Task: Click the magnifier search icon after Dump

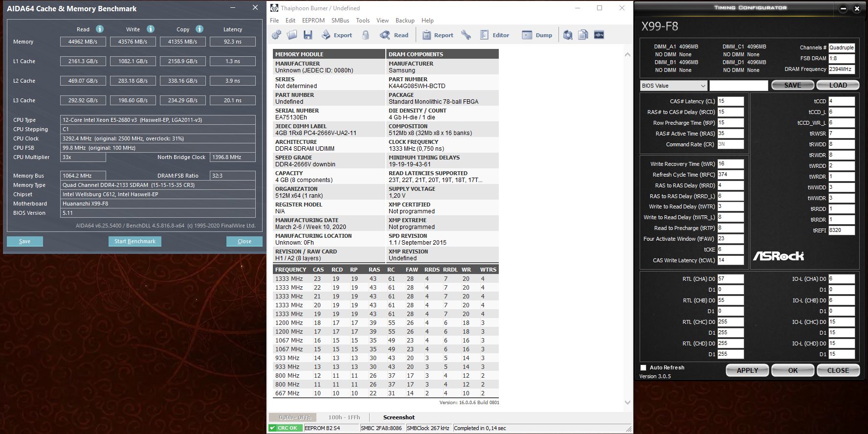Action: [568, 35]
